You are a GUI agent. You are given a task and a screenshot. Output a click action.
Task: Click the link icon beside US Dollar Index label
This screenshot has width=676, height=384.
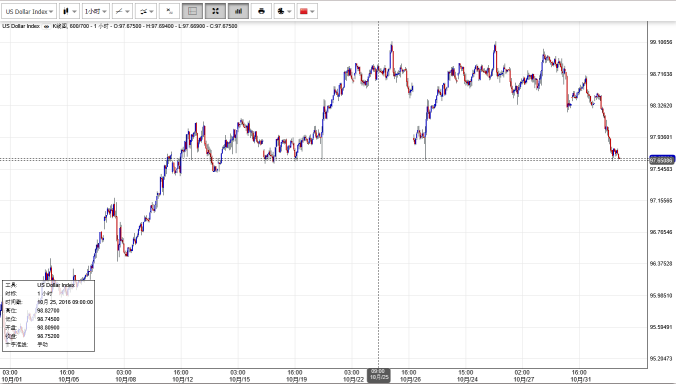[x=46, y=26]
